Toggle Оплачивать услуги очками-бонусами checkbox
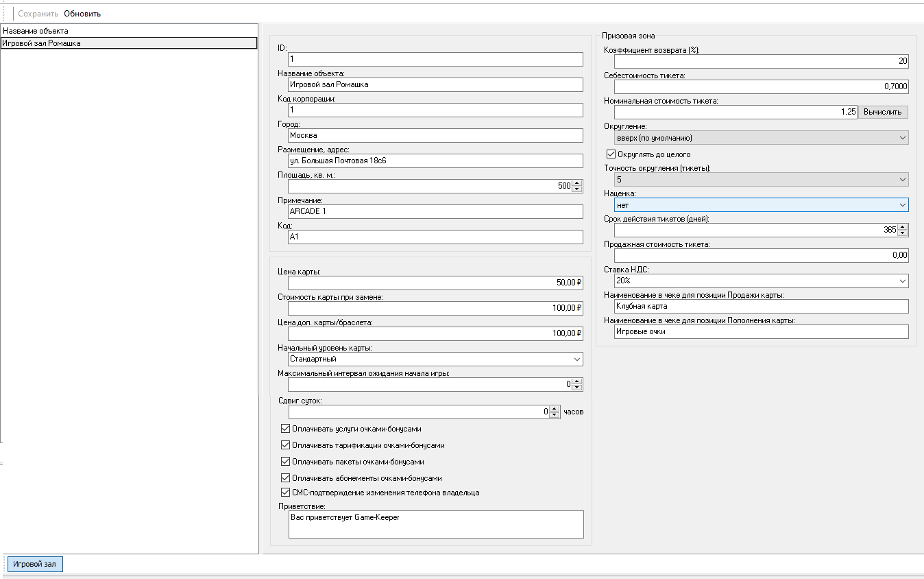924x579 pixels. click(286, 429)
